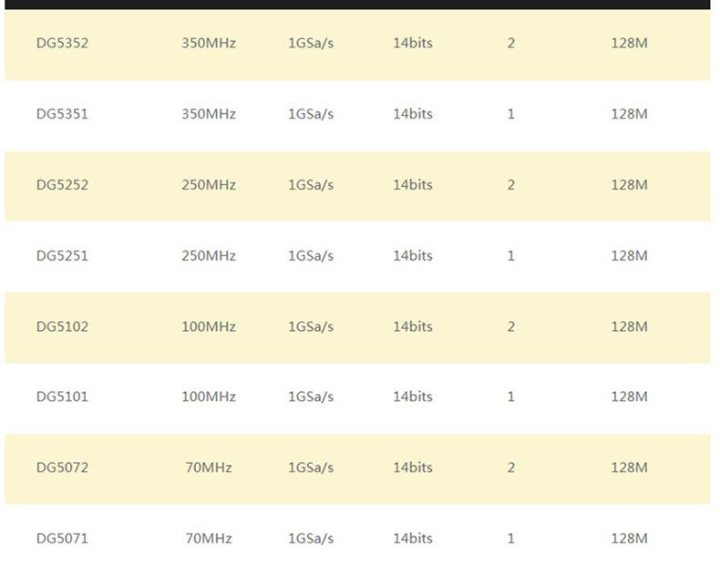Click 1GSa/s in the DG5102 row

311,326
